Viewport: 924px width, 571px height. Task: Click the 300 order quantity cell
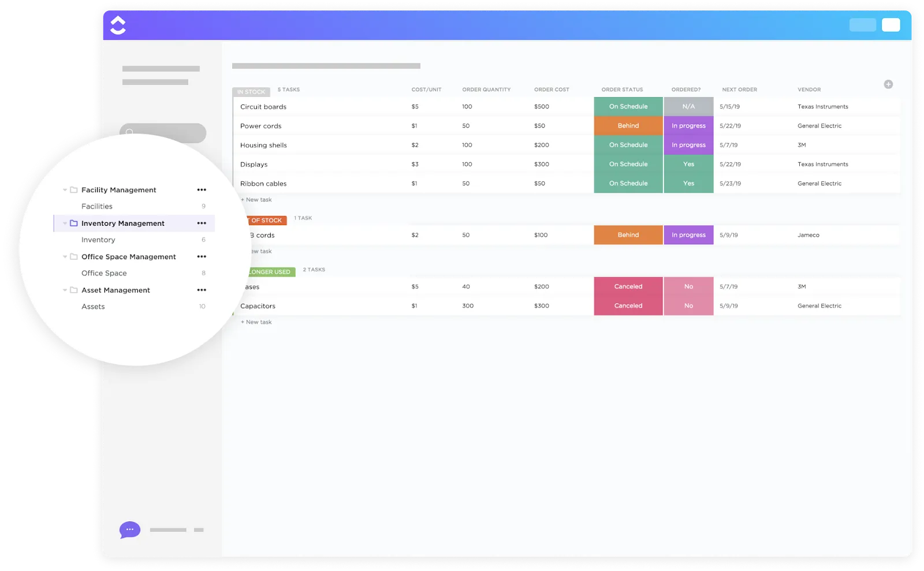468,306
